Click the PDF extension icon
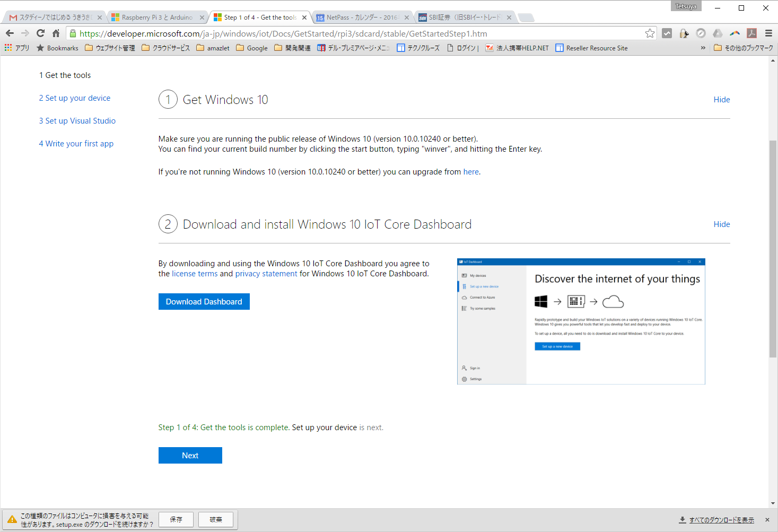 (x=751, y=33)
